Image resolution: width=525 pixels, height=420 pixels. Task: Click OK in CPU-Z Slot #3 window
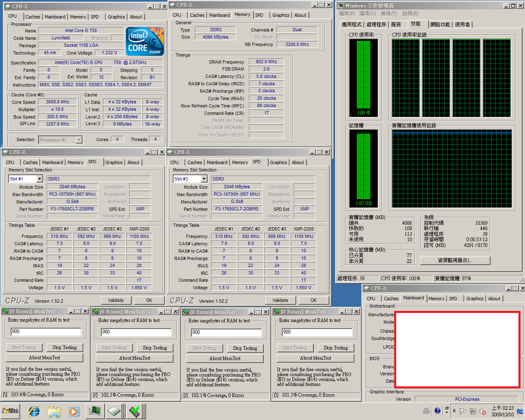click(x=314, y=300)
